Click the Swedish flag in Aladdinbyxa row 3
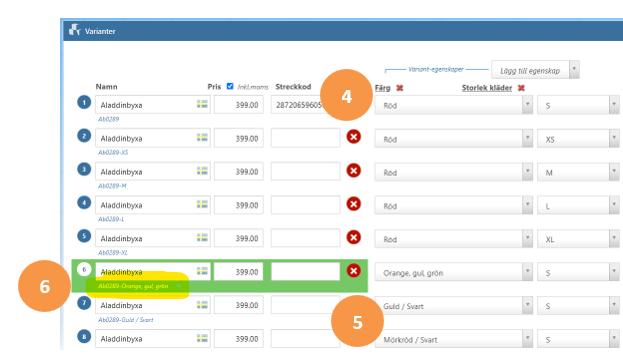Screen dimensions: 623x361 [x=202, y=171]
